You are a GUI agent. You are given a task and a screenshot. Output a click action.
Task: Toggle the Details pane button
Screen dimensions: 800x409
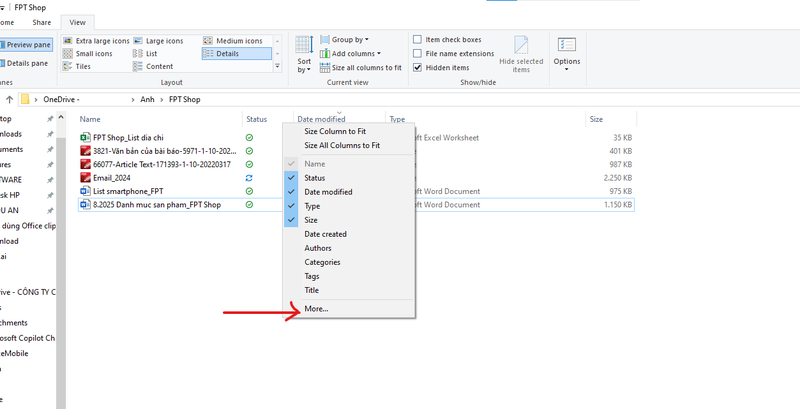(x=24, y=63)
